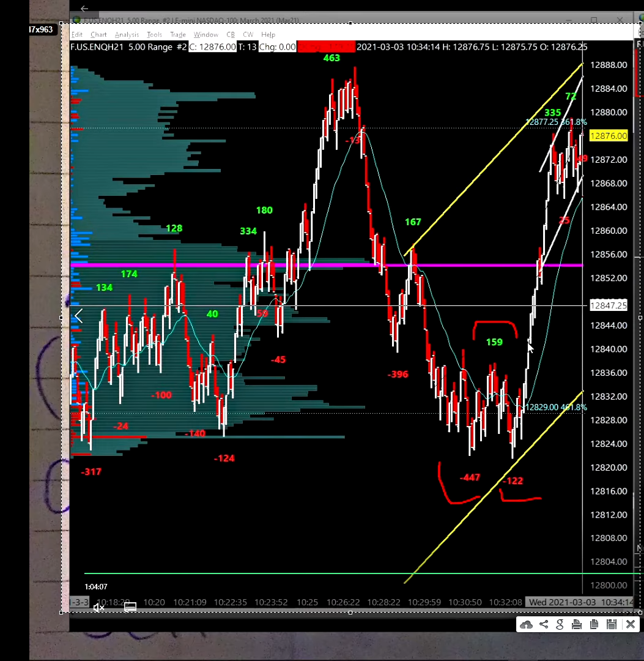Click the yellow 12876.00 current price tag
644x661 pixels.
click(609, 136)
